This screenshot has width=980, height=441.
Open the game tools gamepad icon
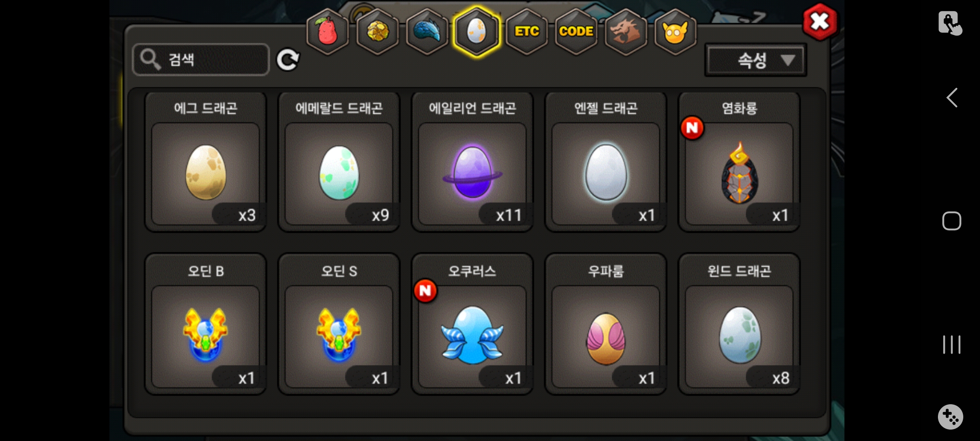(x=950, y=417)
